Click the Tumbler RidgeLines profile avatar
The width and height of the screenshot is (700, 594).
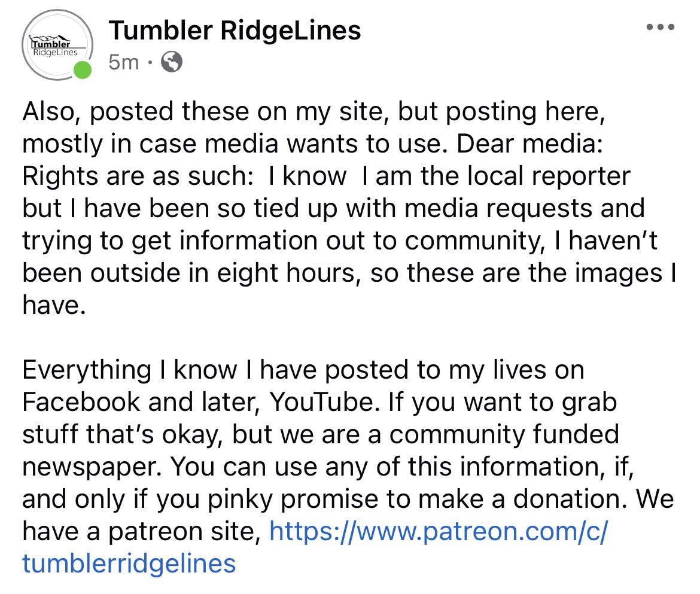coord(58,45)
